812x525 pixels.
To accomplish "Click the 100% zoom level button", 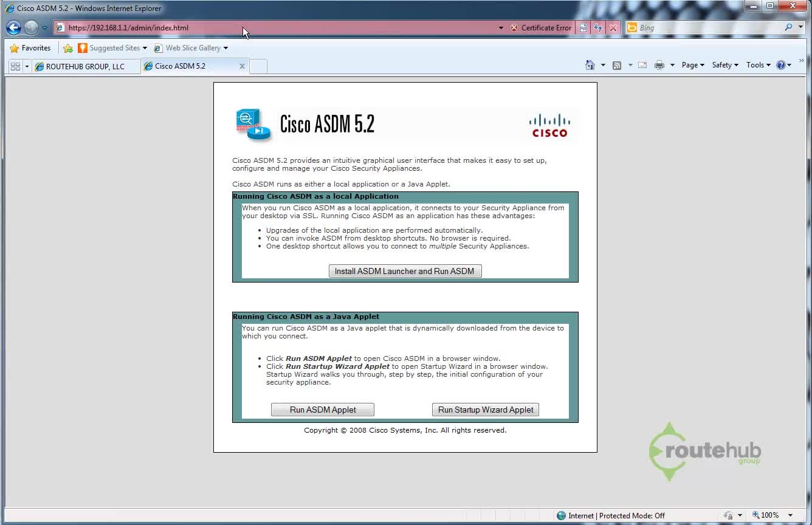I will [766, 515].
